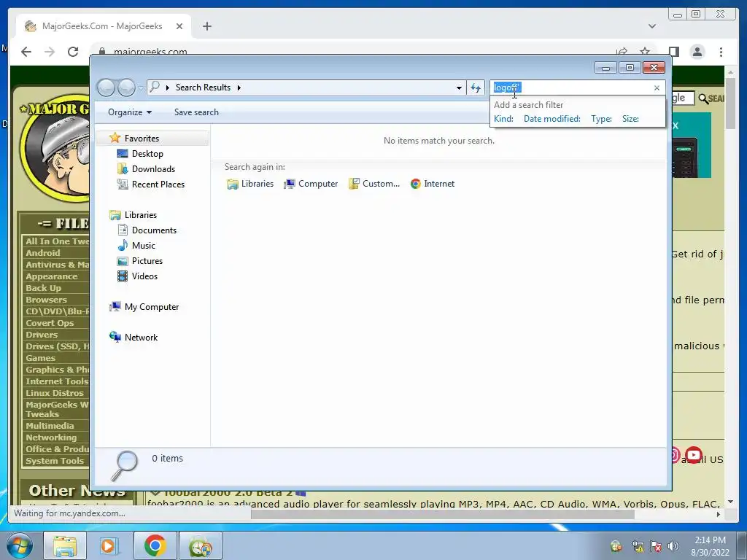Open Chrome side panel icon
This screenshot has width=747, height=560.
click(673, 52)
